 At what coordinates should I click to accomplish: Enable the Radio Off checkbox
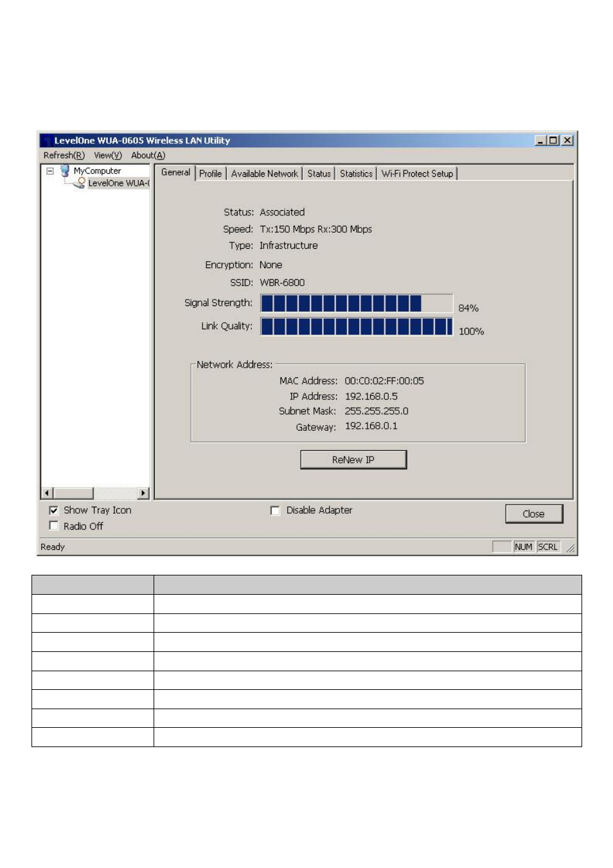54,526
